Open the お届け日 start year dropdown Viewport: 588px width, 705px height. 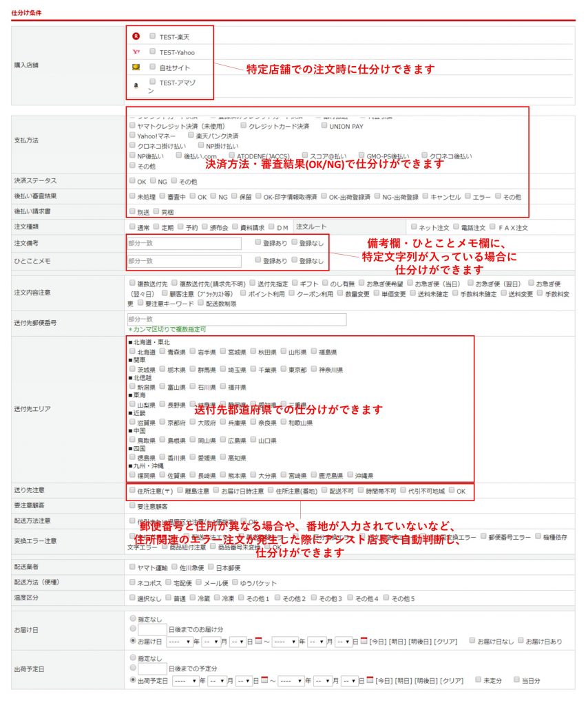coord(180,642)
